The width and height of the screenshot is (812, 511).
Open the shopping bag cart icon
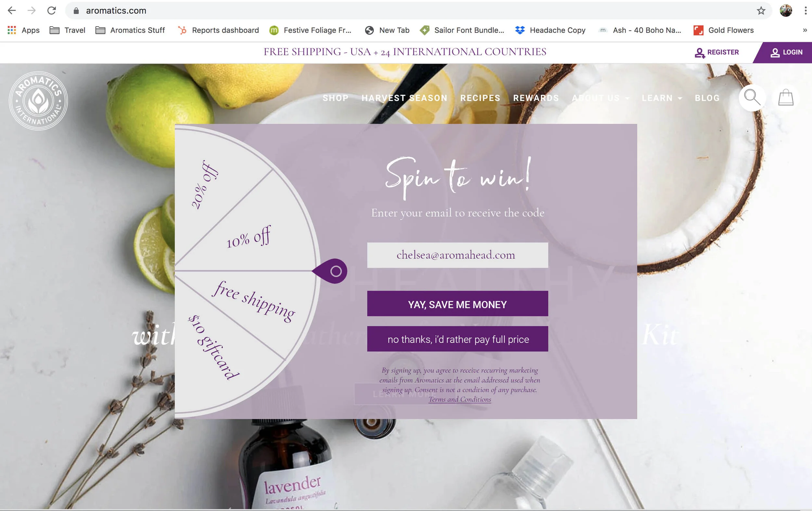[785, 97]
